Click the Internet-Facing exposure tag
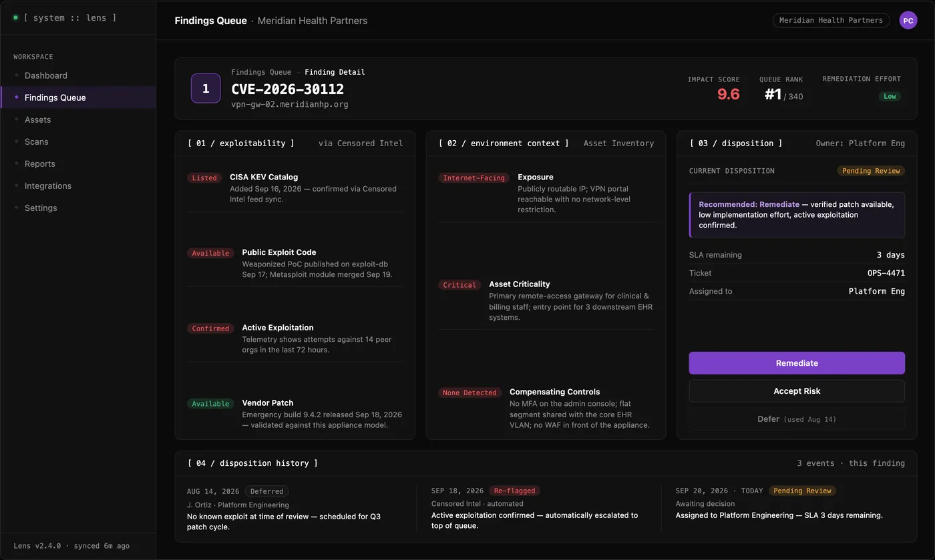The width and height of the screenshot is (935, 560). pyautogui.click(x=474, y=178)
